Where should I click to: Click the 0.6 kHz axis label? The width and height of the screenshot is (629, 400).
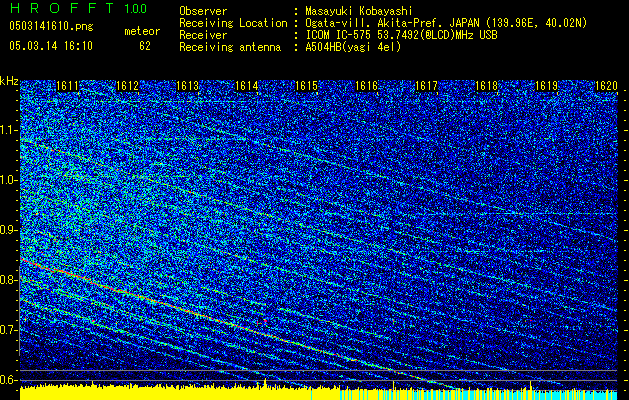9,380
